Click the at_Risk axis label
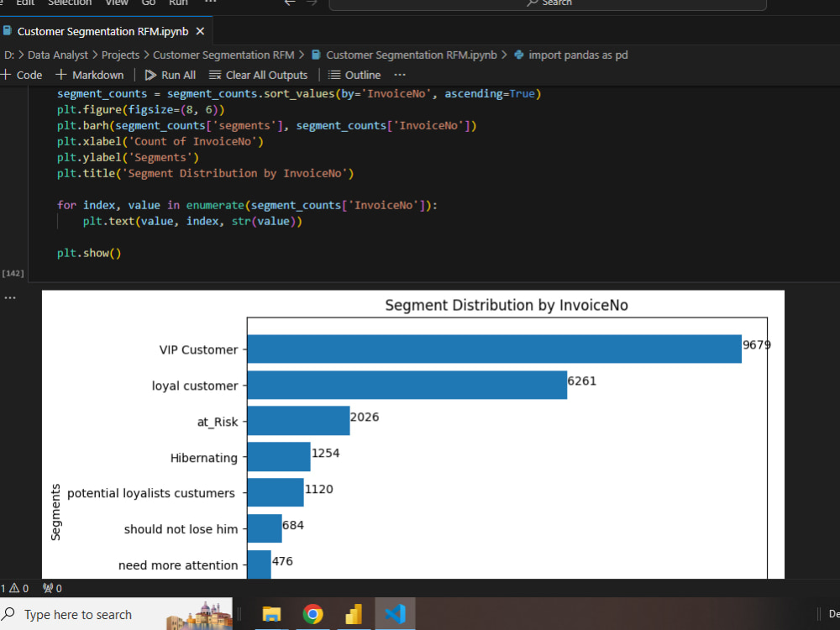 click(x=218, y=423)
